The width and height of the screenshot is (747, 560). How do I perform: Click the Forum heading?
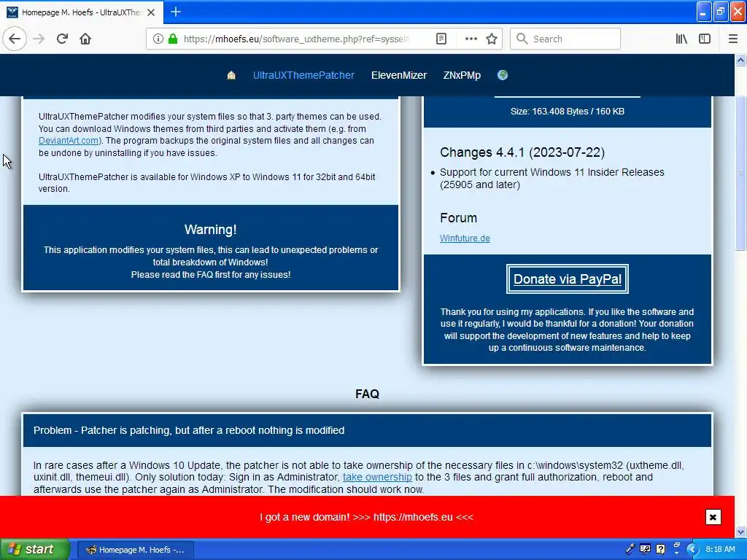coord(458,218)
